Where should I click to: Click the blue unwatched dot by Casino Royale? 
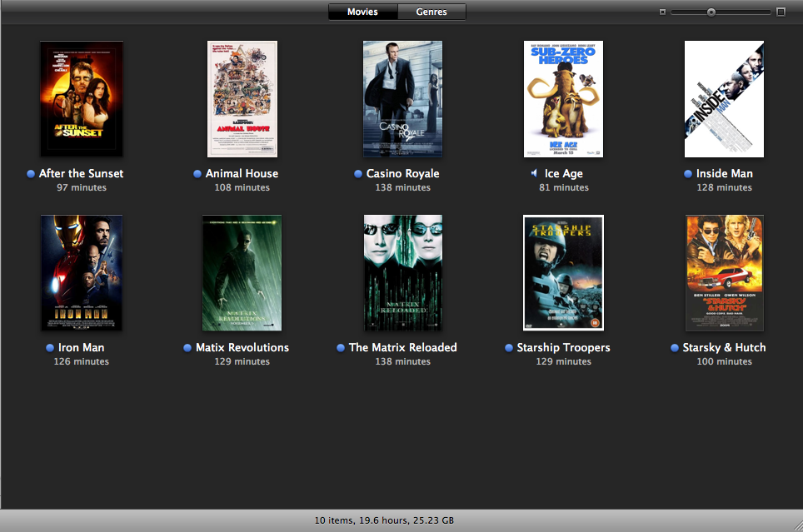(358, 174)
